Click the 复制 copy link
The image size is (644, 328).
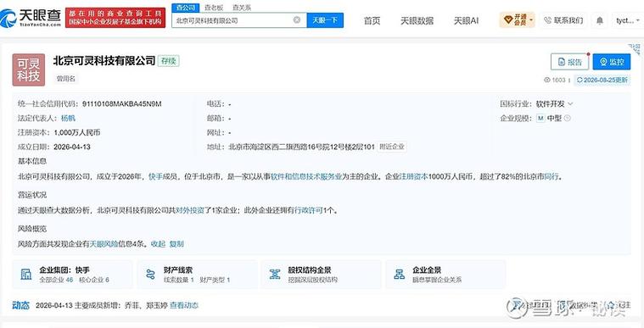176,244
